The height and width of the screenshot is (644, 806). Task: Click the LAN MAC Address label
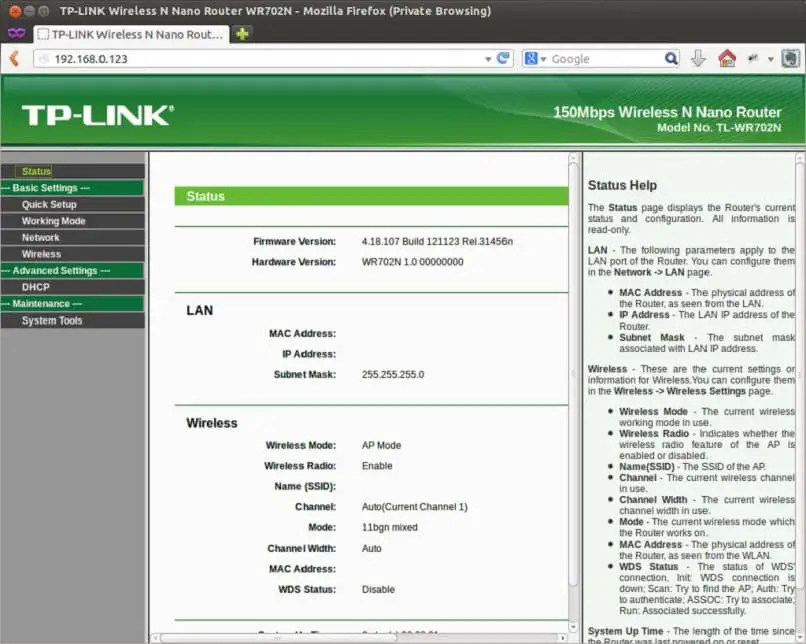pos(302,334)
